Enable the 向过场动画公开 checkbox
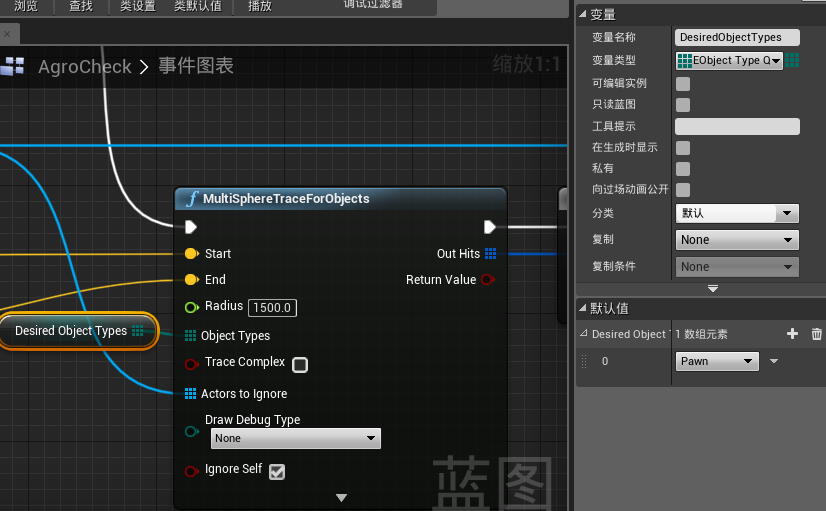Screen dimensions: 826x511 click(683, 190)
